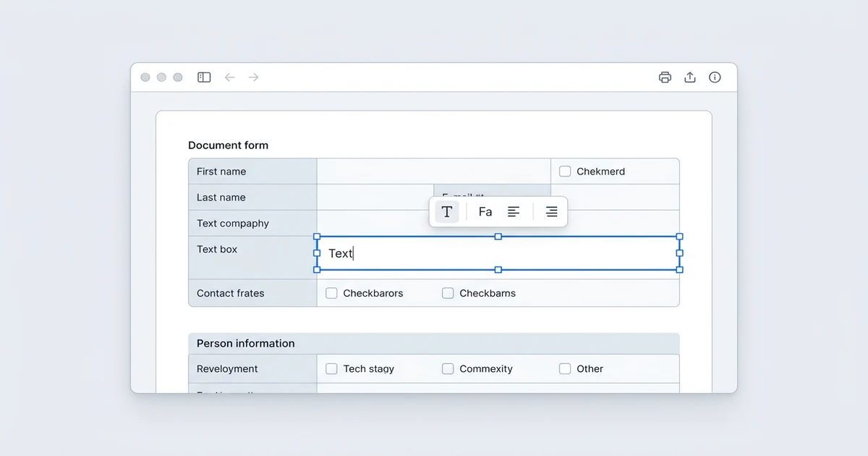This screenshot has height=456, width=868.
Task: Toggle the sidebar panel icon
Action: point(204,77)
